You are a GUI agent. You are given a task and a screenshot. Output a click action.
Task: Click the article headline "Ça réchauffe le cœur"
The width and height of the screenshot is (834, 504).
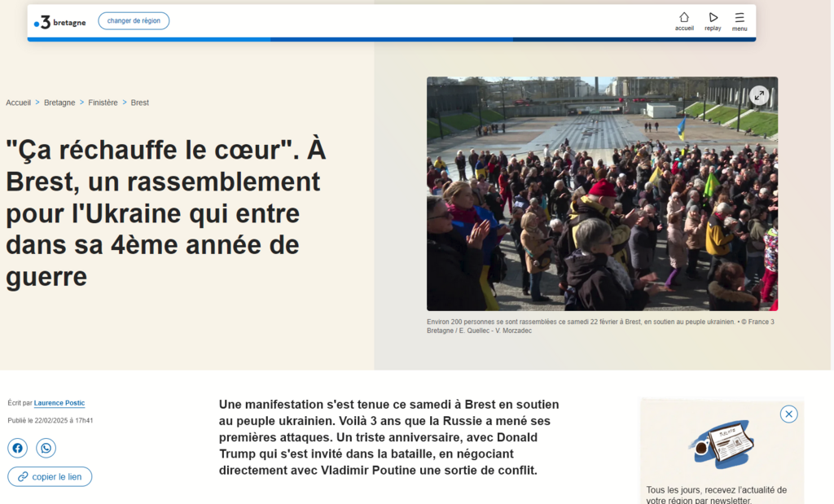click(166, 213)
